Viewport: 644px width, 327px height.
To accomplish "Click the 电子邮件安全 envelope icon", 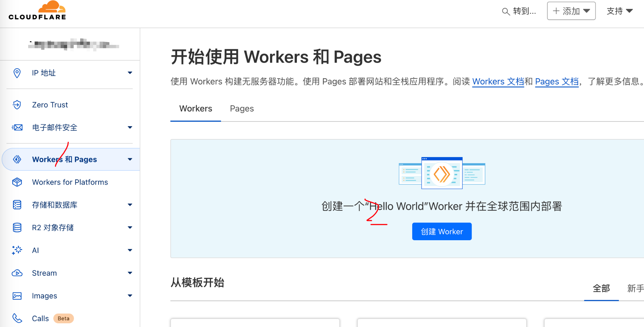I will tap(17, 128).
